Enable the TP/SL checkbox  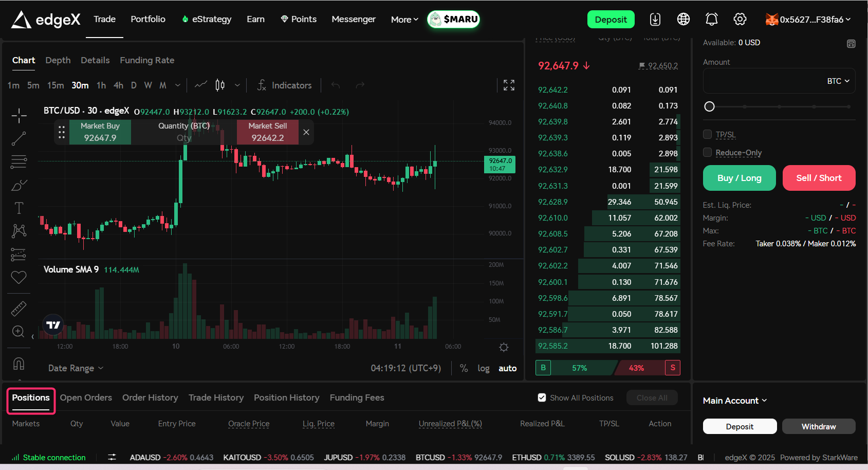(x=708, y=135)
